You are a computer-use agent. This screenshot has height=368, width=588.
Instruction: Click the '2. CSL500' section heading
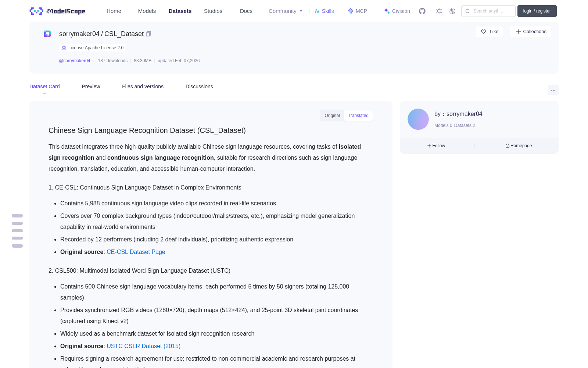(x=139, y=270)
